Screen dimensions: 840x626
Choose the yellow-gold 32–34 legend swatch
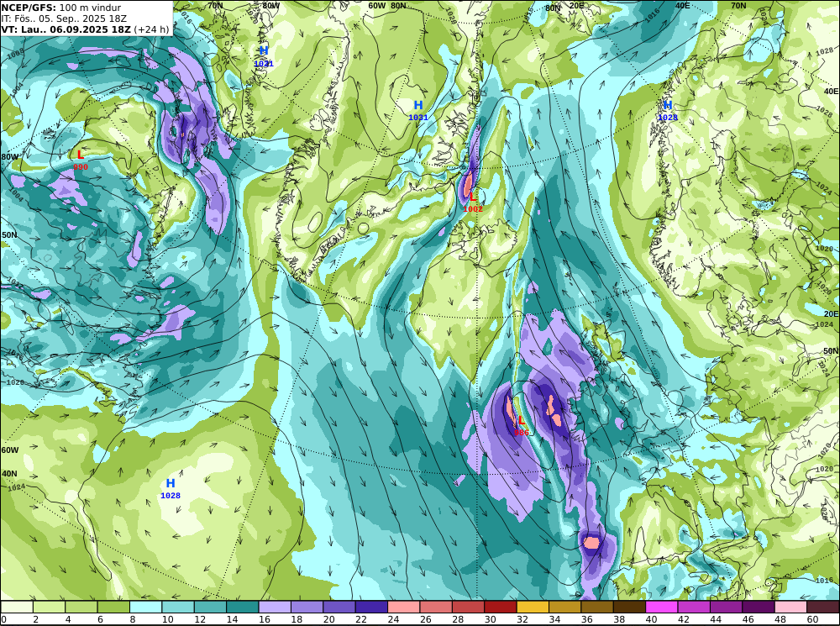pyautogui.click(x=533, y=607)
